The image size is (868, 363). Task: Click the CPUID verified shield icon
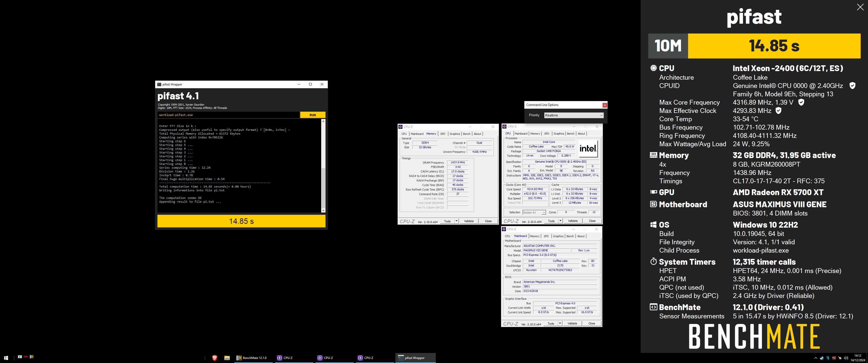(852, 85)
